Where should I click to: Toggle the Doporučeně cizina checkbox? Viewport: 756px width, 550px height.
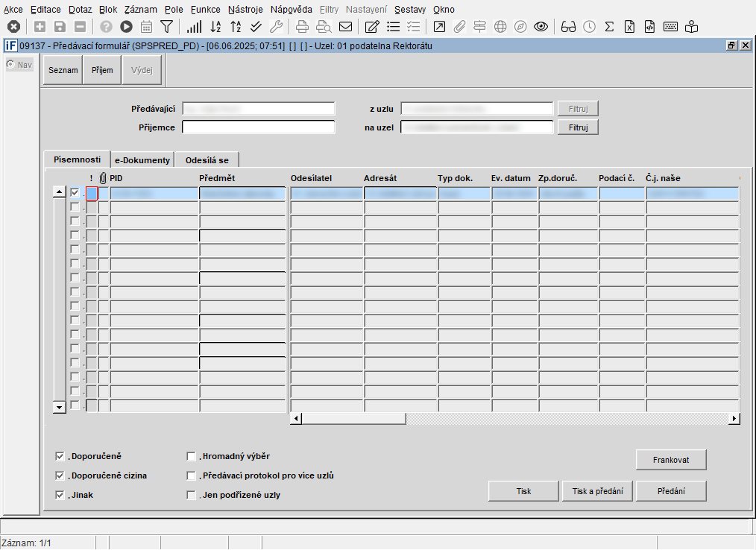pos(60,475)
